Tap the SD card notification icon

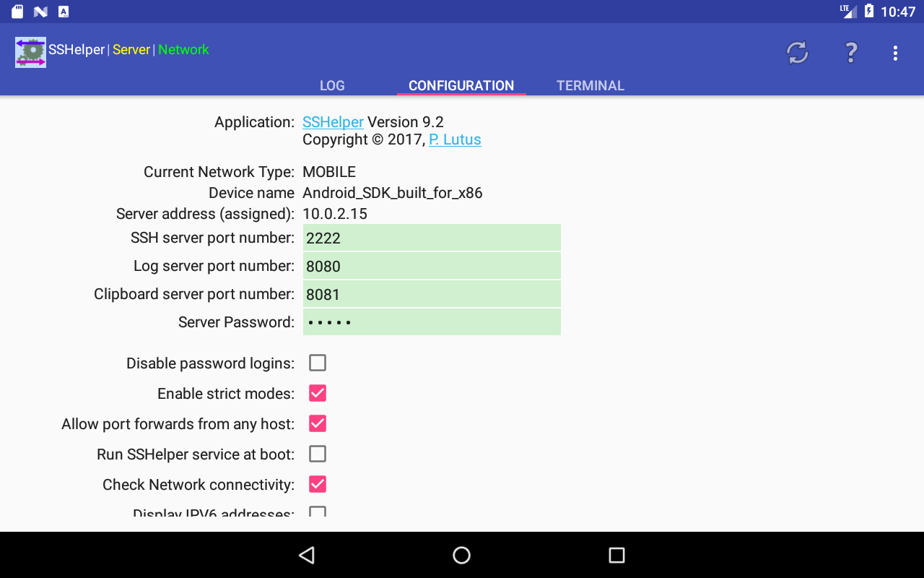[x=18, y=12]
